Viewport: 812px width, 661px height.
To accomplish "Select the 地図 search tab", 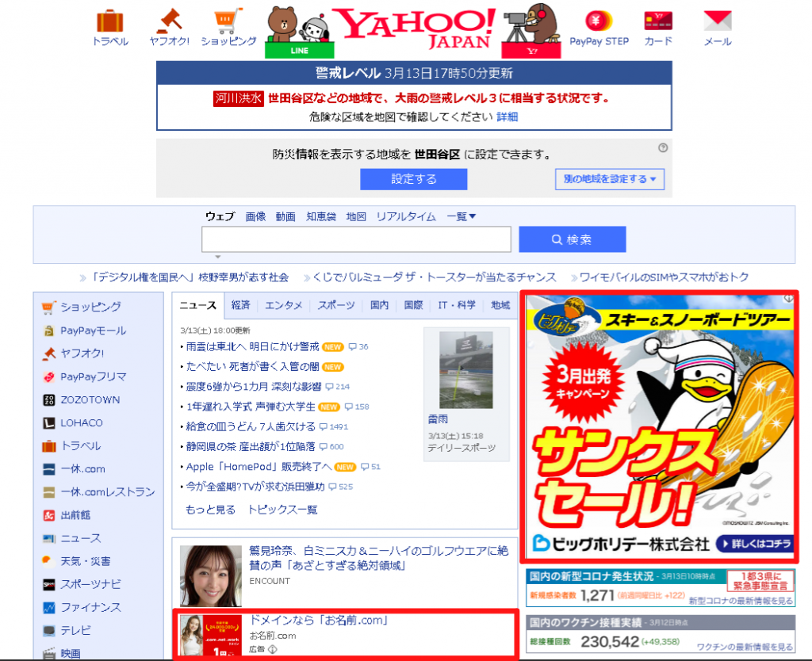I will click(x=356, y=216).
